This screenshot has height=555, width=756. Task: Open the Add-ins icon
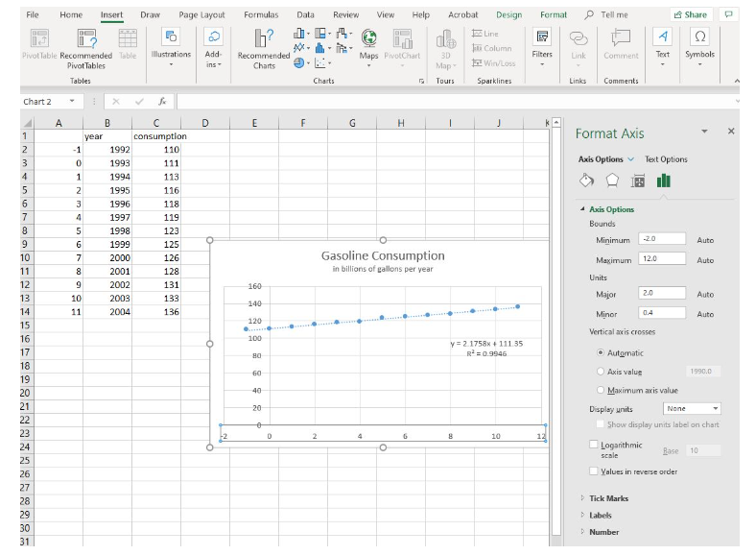pos(214,37)
